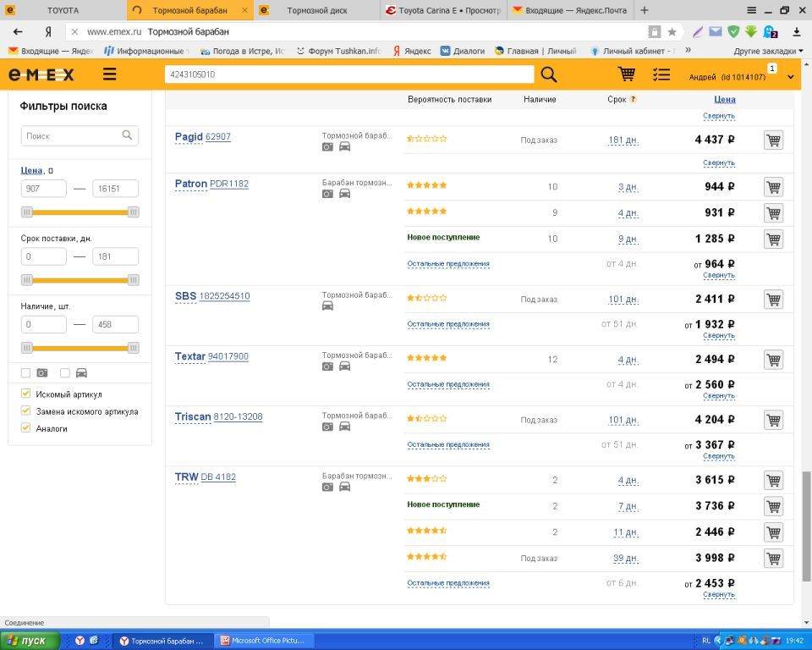
Task: Expand the Андрей account dropdown
Action: (791, 77)
